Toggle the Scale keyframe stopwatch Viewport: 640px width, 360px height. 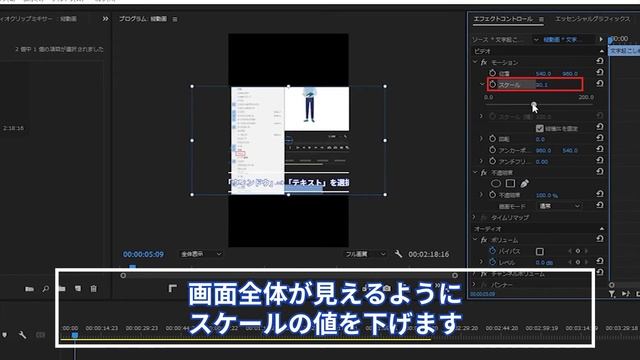(493, 84)
